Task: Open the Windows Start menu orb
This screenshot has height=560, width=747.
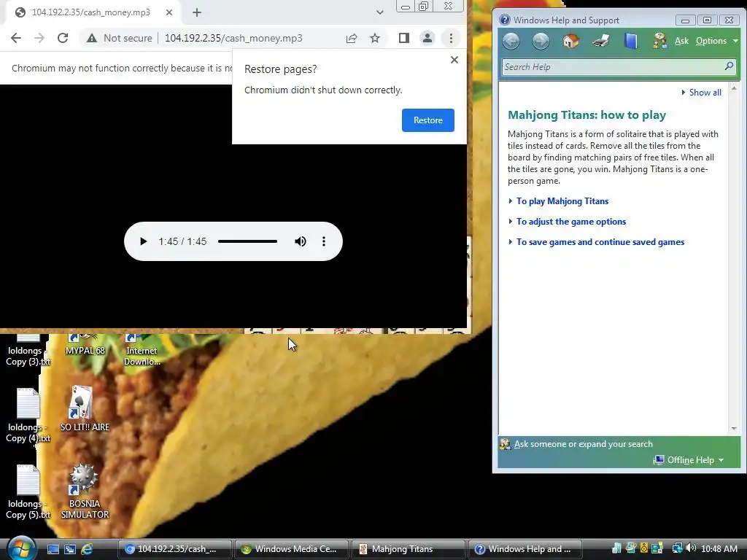Action: point(21,548)
